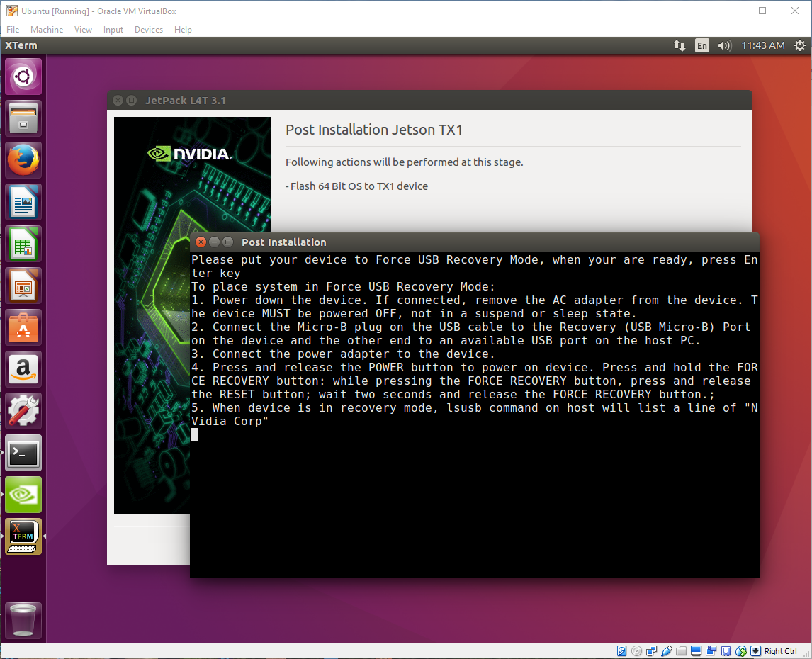Select the NVIDIA JetPack launcher icon
The height and width of the screenshot is (659, 812).
23,495
